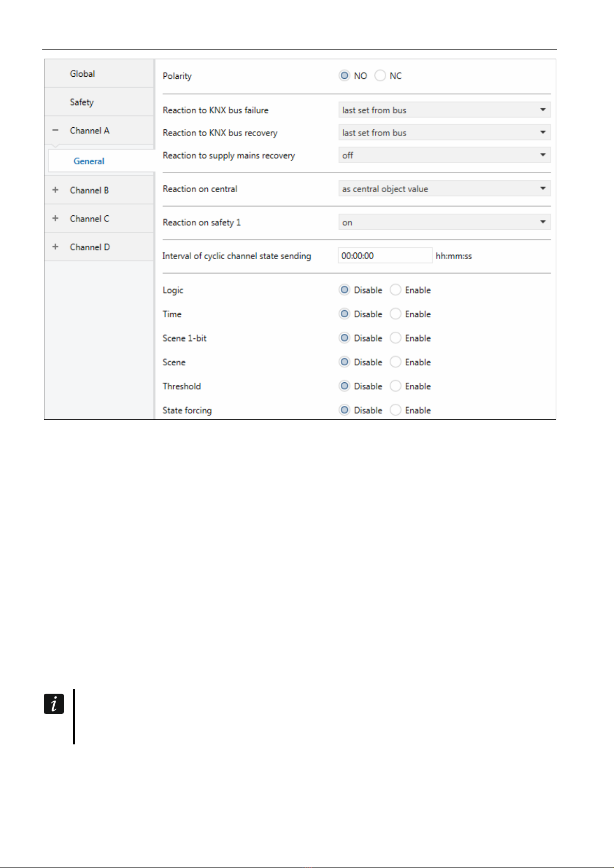Open Reaction to KNX bus failure dropdown

click(x=444, y=110)
